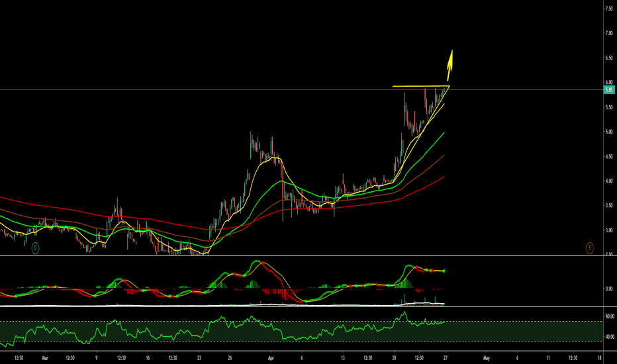
Task: Click the 3.50 price axis label
Action: 609,205
